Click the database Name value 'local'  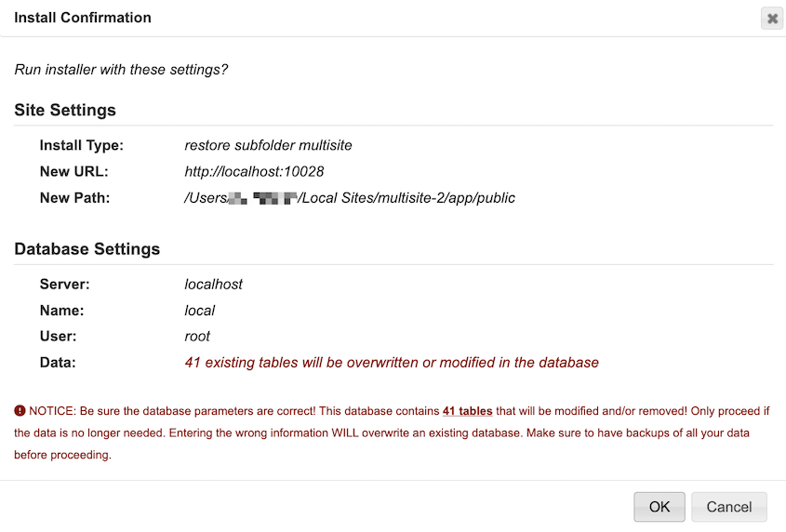(200, 310)
